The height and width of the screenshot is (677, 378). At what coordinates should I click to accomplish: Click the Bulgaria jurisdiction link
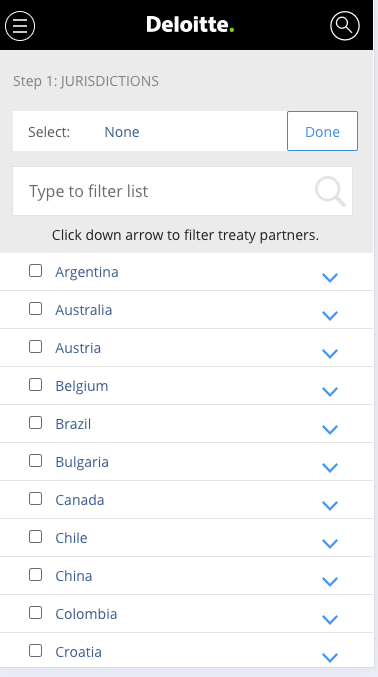click(x=82, y=462)
